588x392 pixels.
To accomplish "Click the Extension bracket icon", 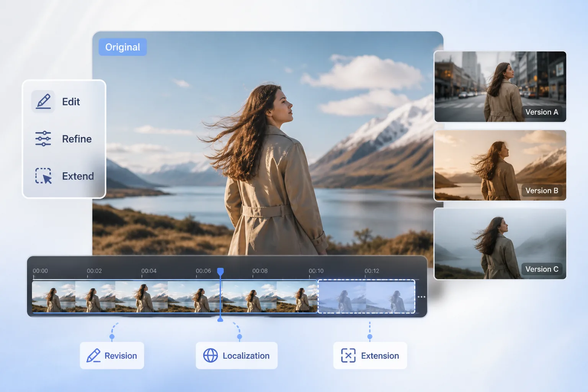I will tap(348, 356).
